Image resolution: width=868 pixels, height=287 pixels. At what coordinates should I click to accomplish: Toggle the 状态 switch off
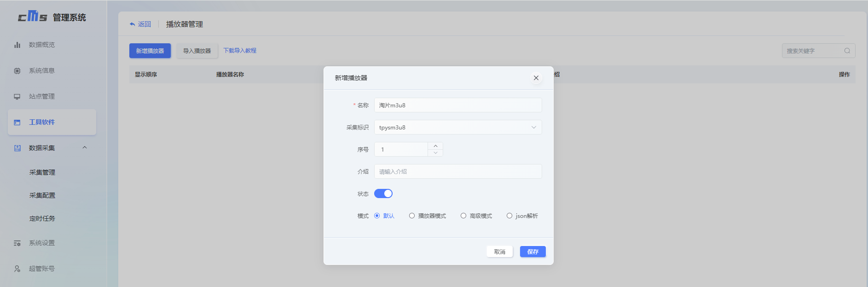click(383, 193)
